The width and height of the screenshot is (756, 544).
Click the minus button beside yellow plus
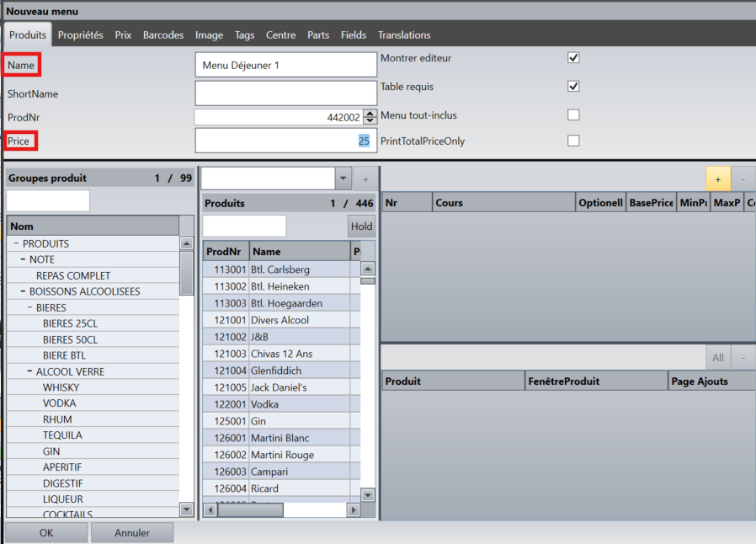click(x=743, y=179)
